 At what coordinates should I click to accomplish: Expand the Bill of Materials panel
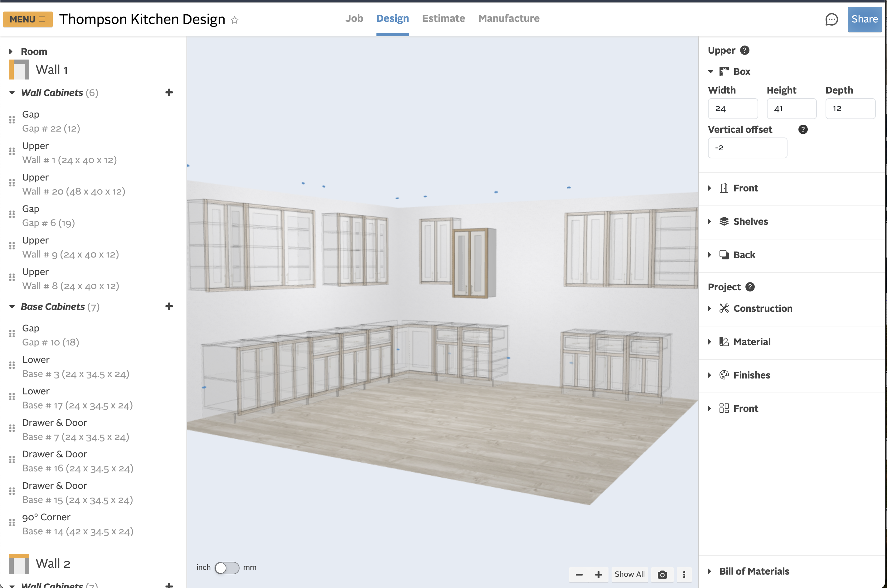click(x=709, y=571)
